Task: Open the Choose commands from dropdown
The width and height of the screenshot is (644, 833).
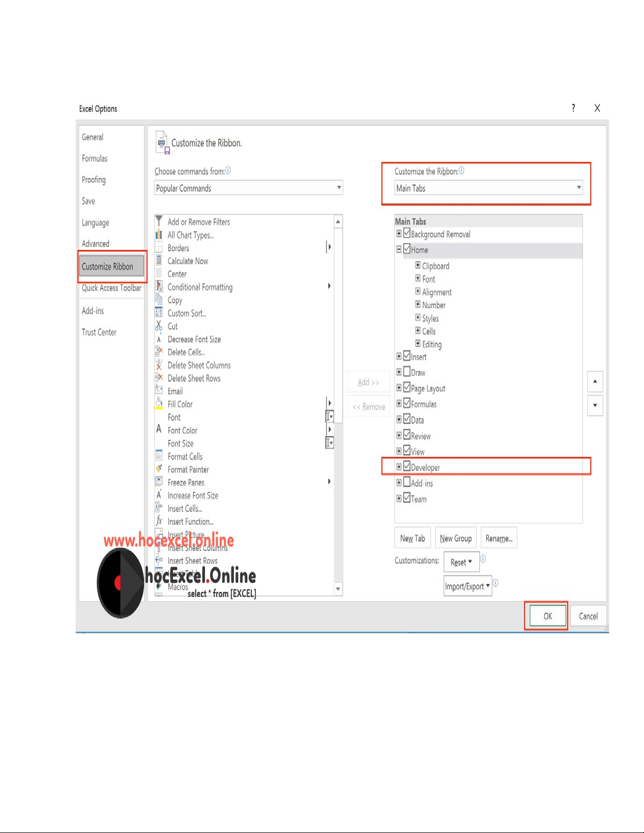Action: [x=248, y=188]
